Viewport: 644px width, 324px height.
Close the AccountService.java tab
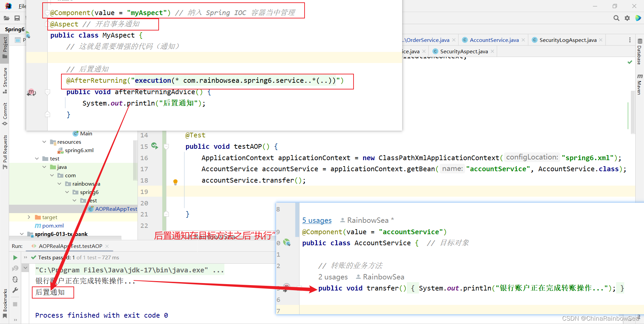(523, 40)
